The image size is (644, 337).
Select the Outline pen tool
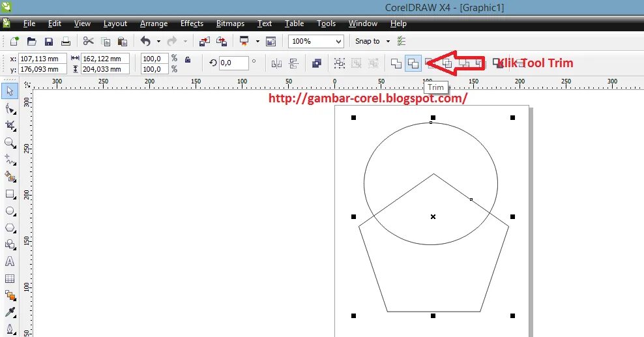pyautogui.click(x=10, y=329)
